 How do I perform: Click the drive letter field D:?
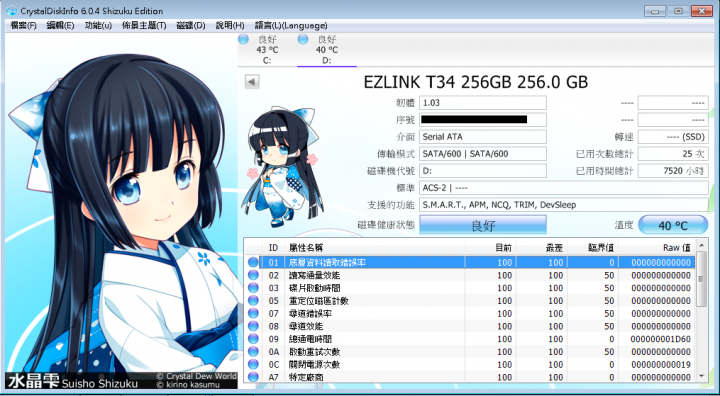[483, 170]
